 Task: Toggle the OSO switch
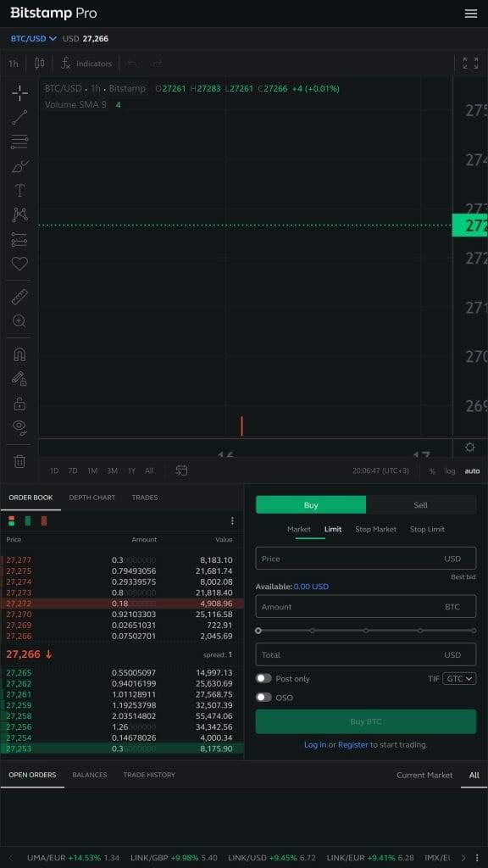pyautogui.click(x=264, y=697)
